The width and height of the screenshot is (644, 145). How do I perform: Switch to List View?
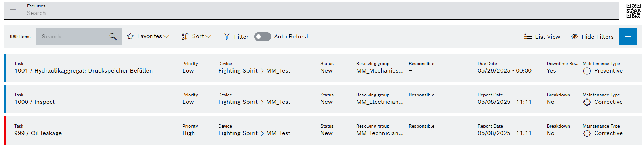[548, 37]
